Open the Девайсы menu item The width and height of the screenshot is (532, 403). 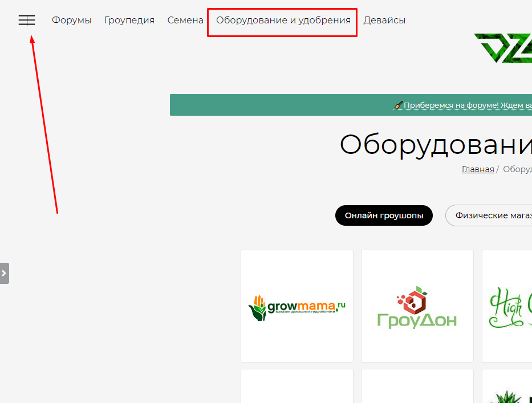point(384,21)
